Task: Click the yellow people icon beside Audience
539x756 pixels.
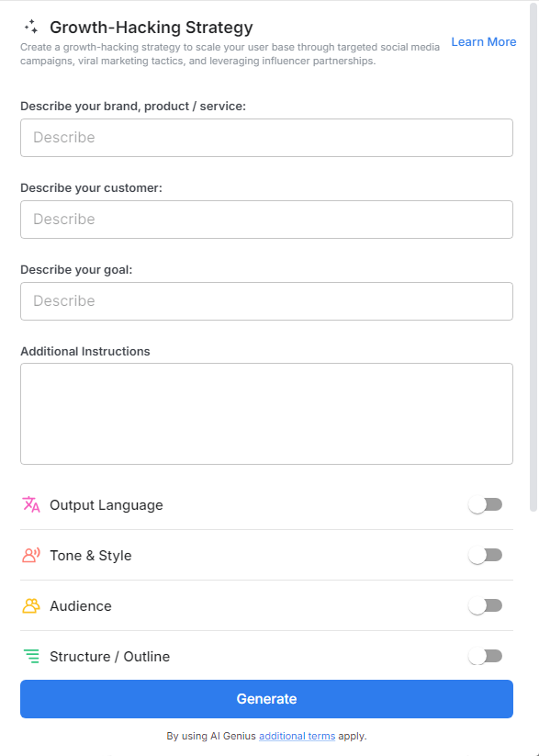Action: [x=30, y=605]
